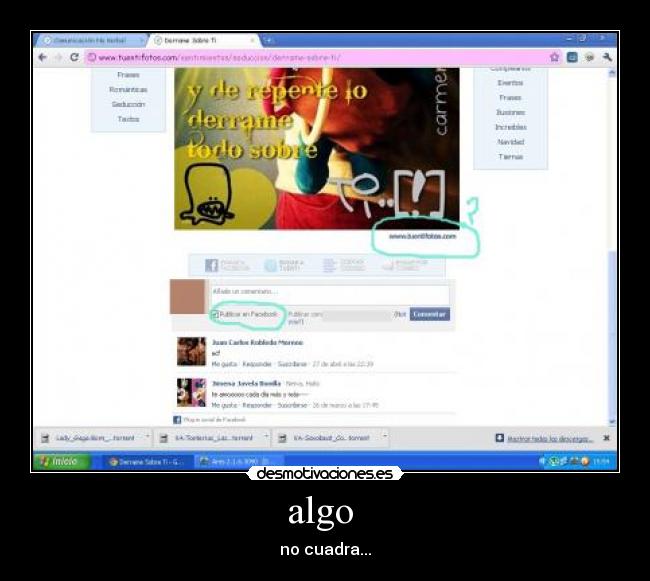
Task: Open the Eventos category in right sidebar
Action: click(510, 83)
